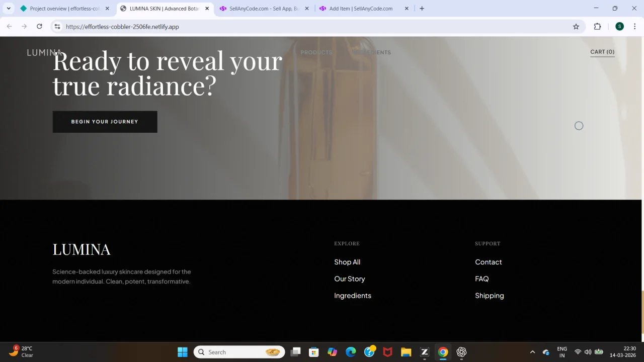644x362 pixels.
Task: Open Task View on the taskbar
Action: click(x=295, y=352)
